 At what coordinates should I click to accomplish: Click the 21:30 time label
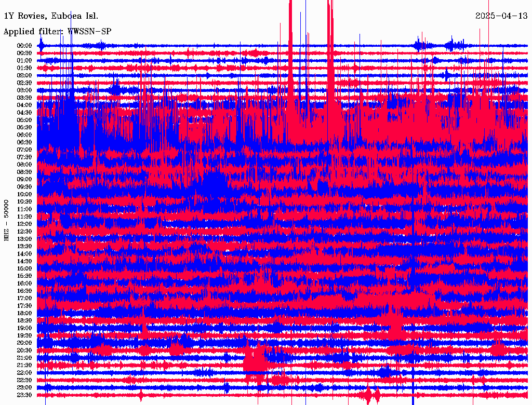coord(24,365)
